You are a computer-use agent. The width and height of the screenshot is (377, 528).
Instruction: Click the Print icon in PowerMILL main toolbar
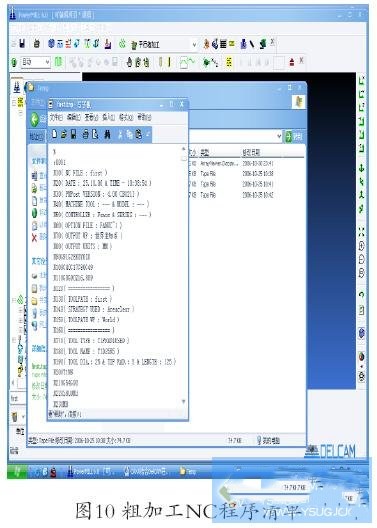[x=37, y=43]
